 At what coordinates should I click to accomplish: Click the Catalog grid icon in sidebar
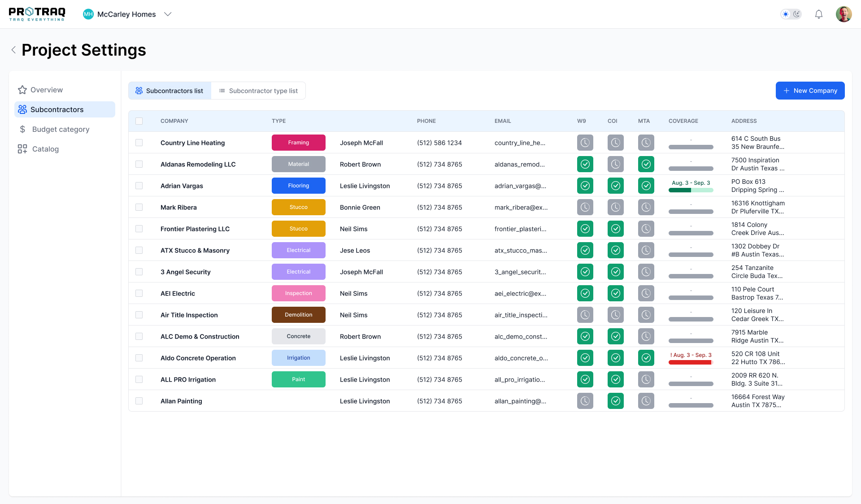22,149
